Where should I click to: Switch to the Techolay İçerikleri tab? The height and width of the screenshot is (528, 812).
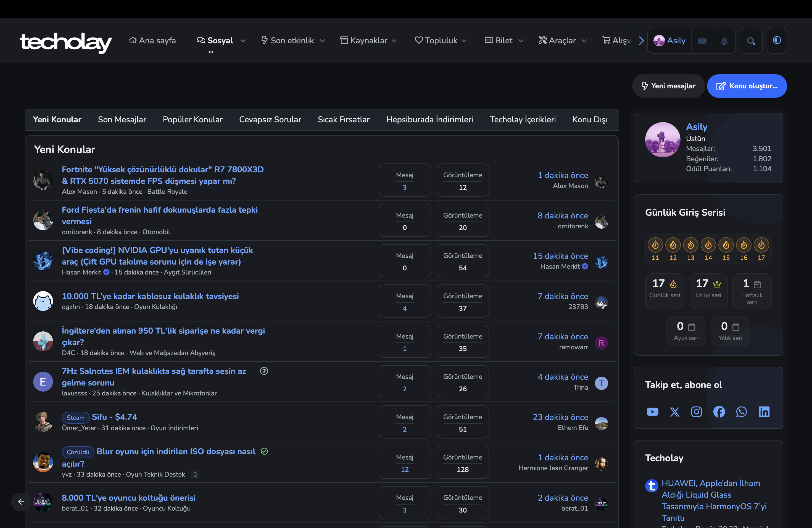(523, 120)
